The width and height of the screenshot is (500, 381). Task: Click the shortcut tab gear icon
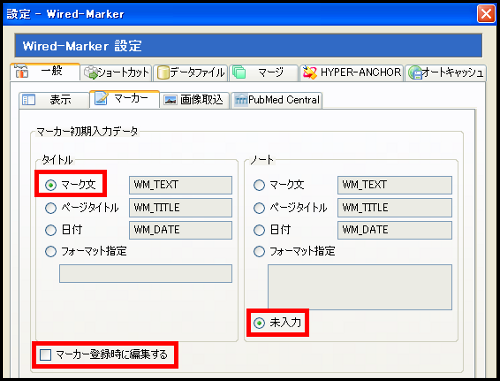click(90, 73)
